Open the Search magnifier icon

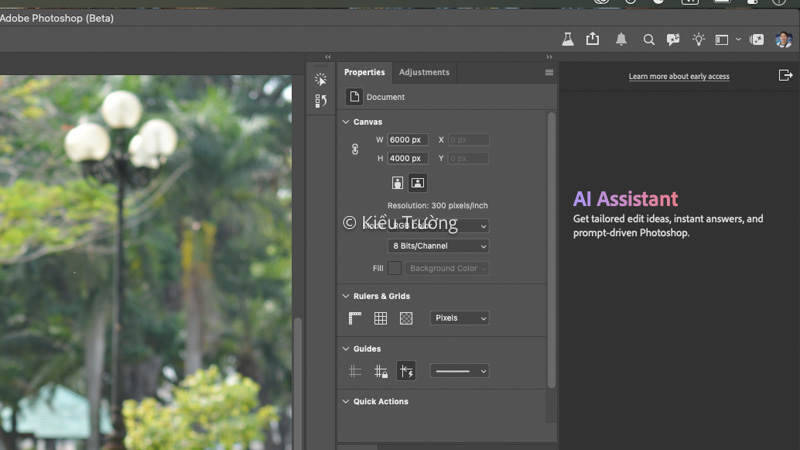pyautogui.click(x=648, y=40)
